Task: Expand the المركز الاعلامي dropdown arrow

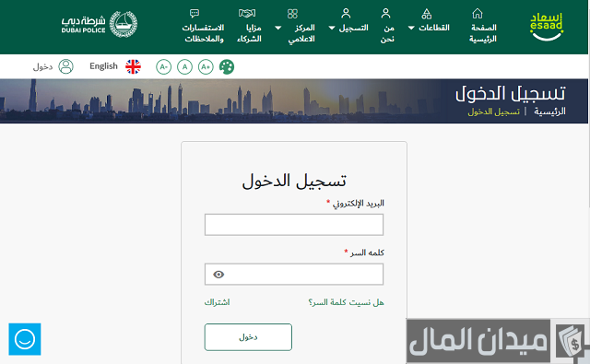Action: (278, 28)
